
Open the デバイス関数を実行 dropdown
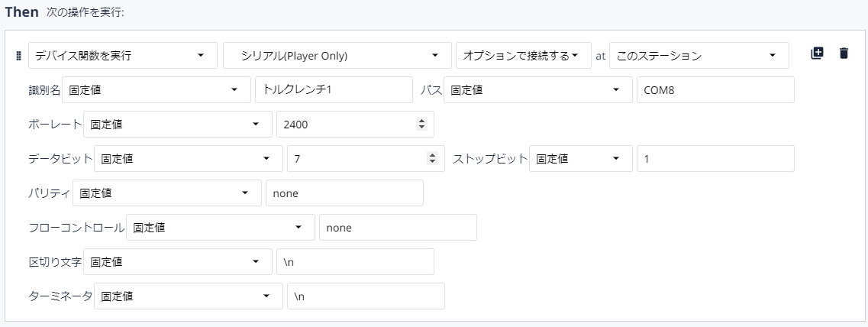click(x=123, y=56)
